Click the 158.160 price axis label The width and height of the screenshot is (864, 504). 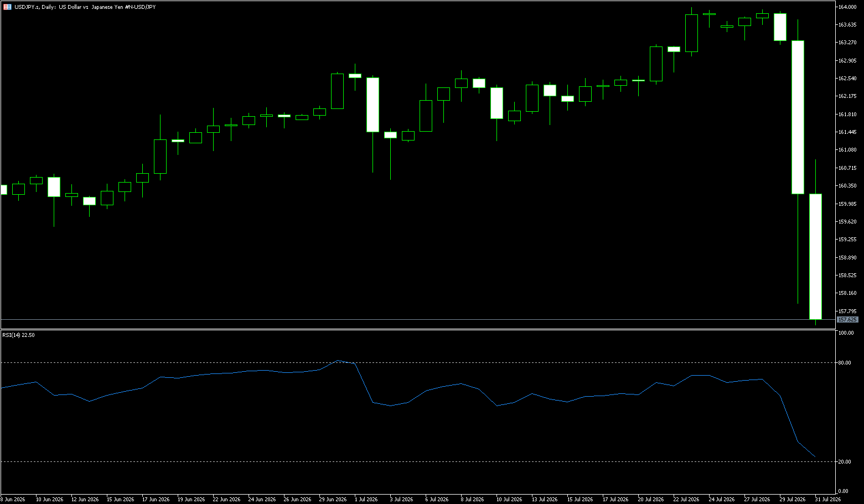point(848,293)
